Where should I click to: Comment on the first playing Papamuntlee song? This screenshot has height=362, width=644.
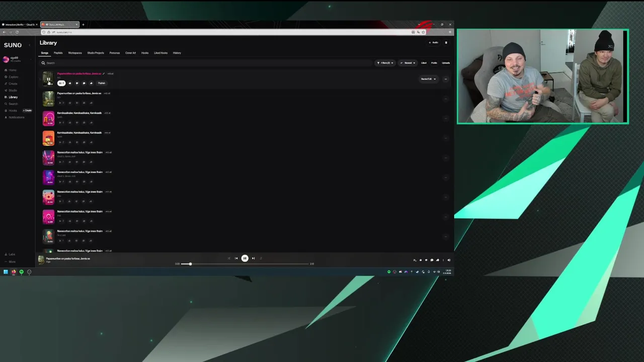point(84,83)
